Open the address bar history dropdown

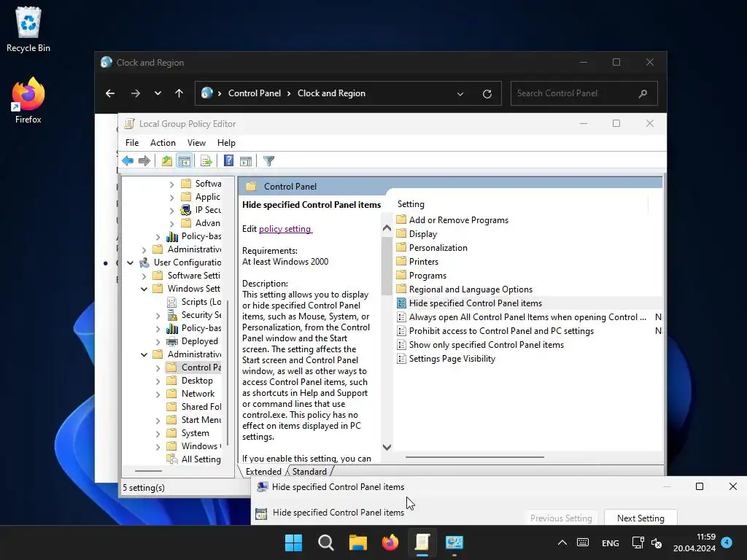tap(460, 94)
